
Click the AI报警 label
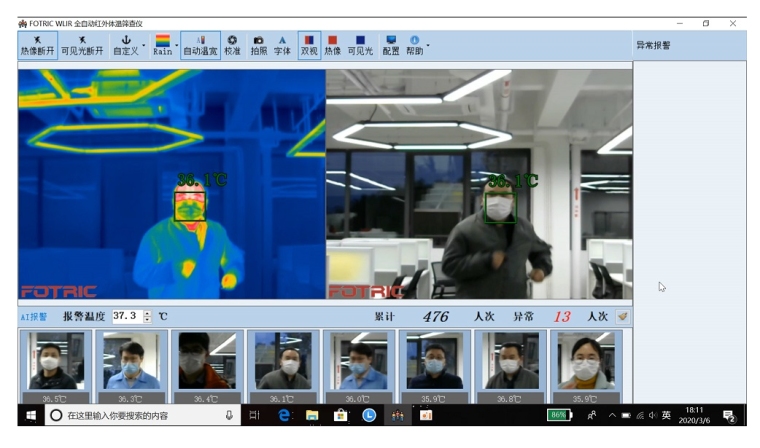tap(34, 316)
